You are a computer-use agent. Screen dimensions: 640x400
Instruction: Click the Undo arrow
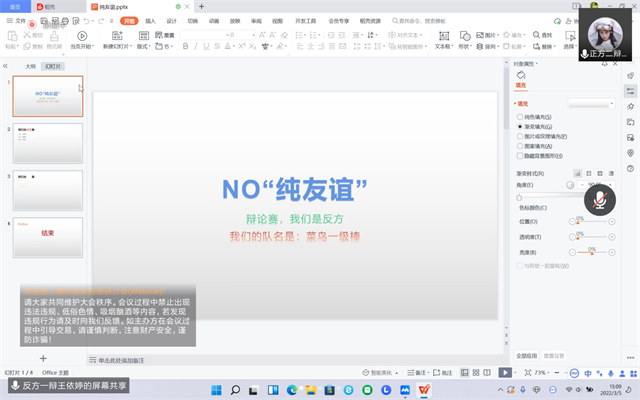coord(86,21)
